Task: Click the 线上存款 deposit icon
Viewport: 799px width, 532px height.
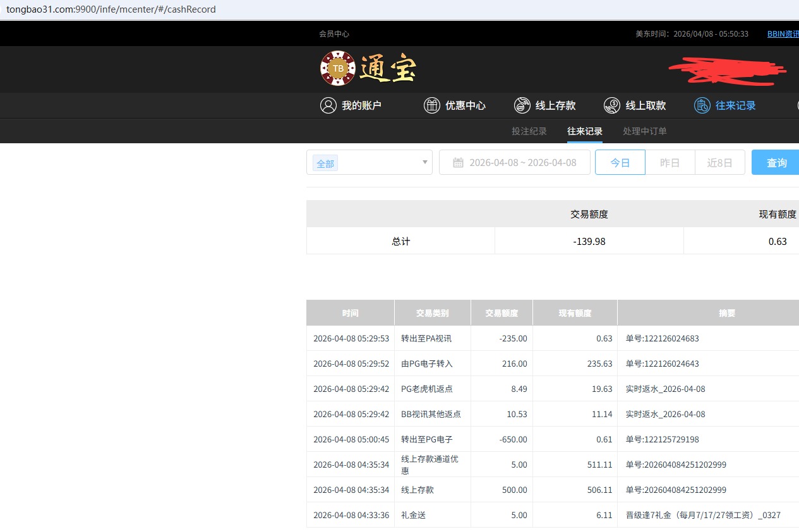Action: (x=522, y=105)
